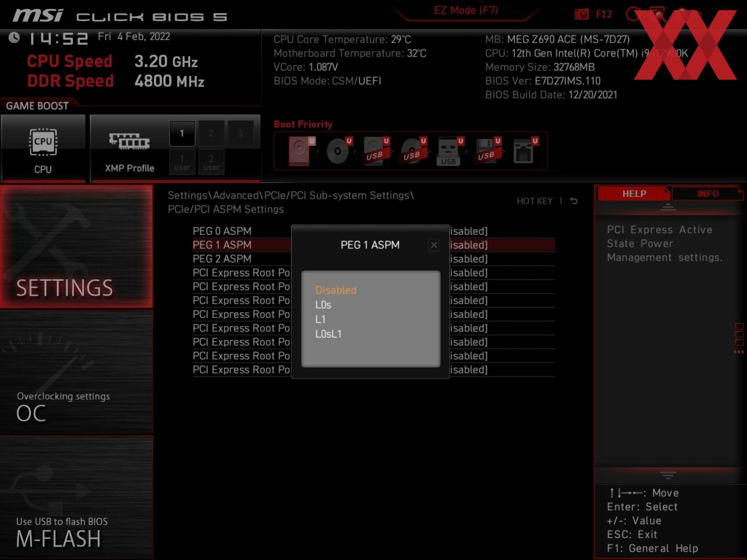The height and width of the screenshot is (560, 747).
Task: Click the settings breadcrumb path
Action: 291,202
